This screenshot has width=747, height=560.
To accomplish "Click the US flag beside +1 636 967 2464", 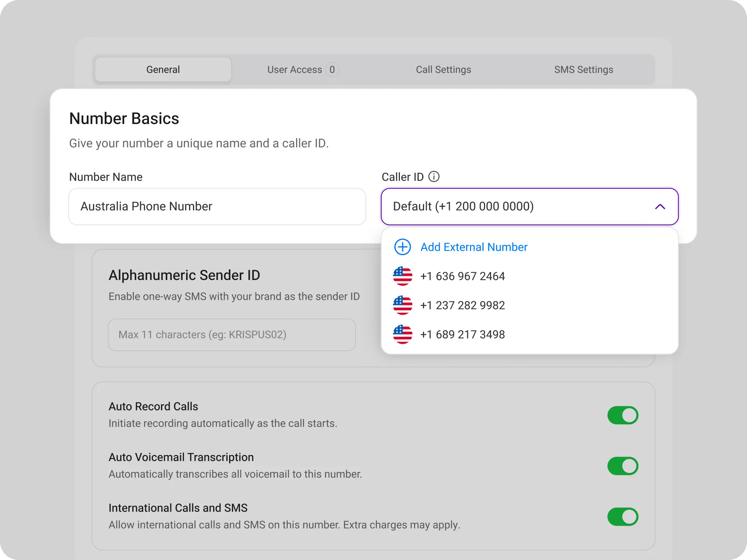I will click(x=402, y=276).
